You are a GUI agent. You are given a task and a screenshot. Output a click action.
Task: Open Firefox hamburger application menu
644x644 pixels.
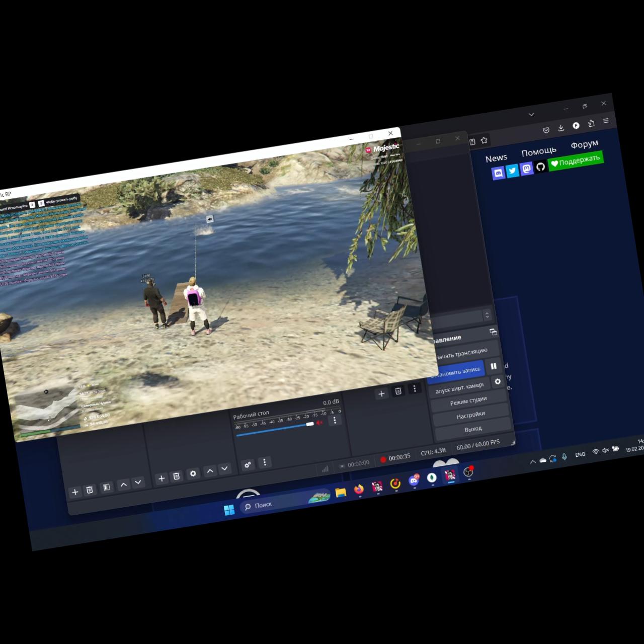click(606, 121)
